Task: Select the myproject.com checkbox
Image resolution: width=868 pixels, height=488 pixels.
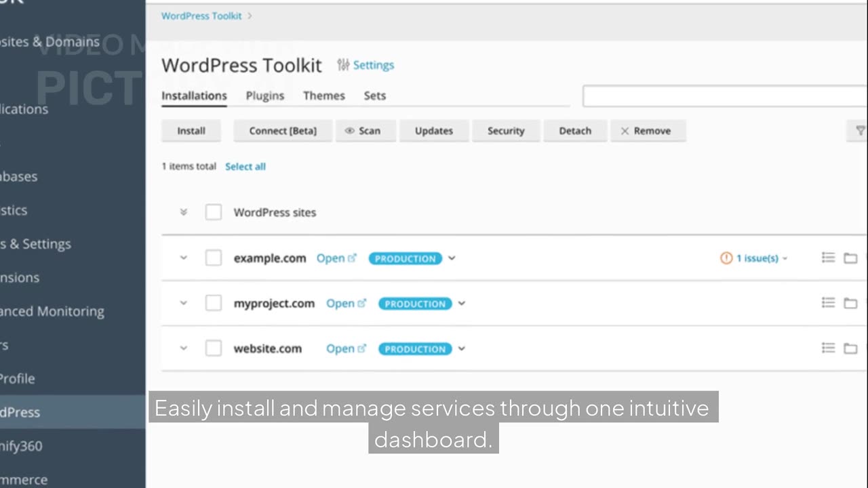Action: [214, 304]
